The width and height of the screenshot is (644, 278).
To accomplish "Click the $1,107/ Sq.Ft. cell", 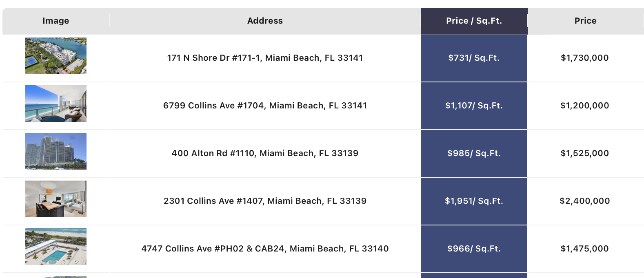I will pyautogui.click(x=474, y=106).
